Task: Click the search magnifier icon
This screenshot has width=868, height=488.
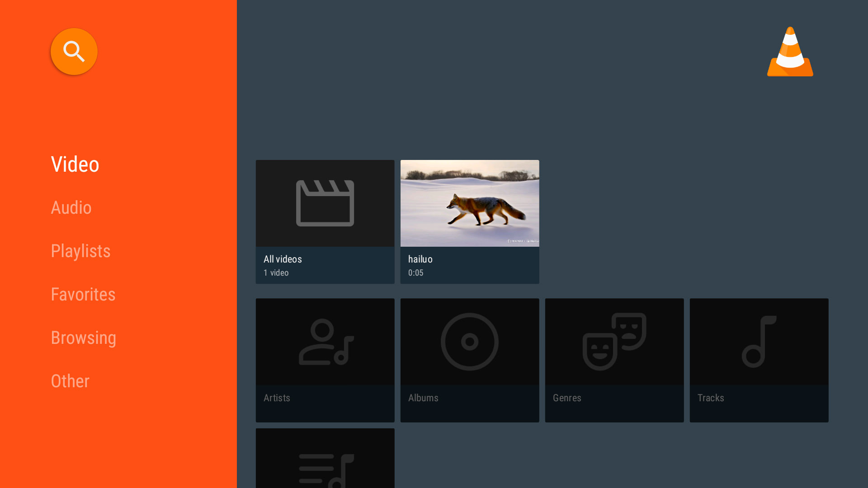Action: tap(74, 51)
